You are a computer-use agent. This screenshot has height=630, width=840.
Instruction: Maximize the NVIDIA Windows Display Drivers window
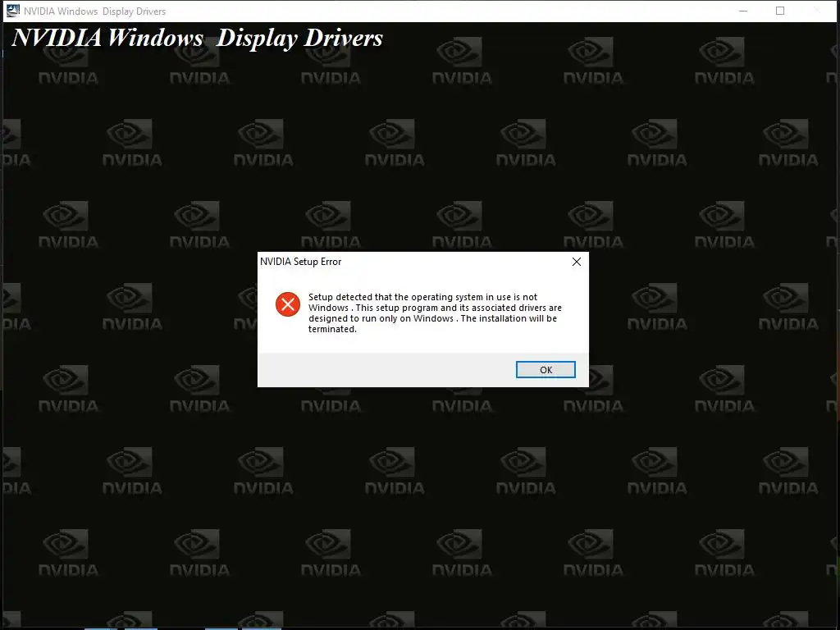[x=780, y=11]
